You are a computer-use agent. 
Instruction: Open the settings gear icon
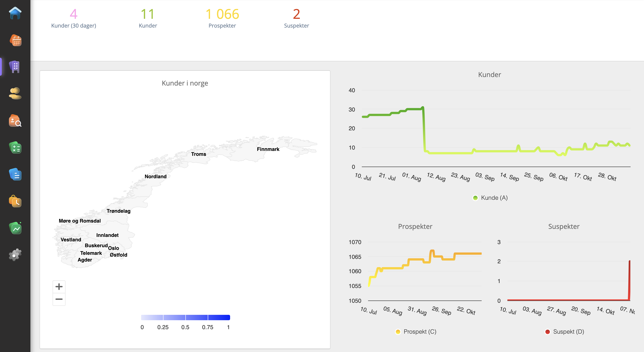(15, 255)
